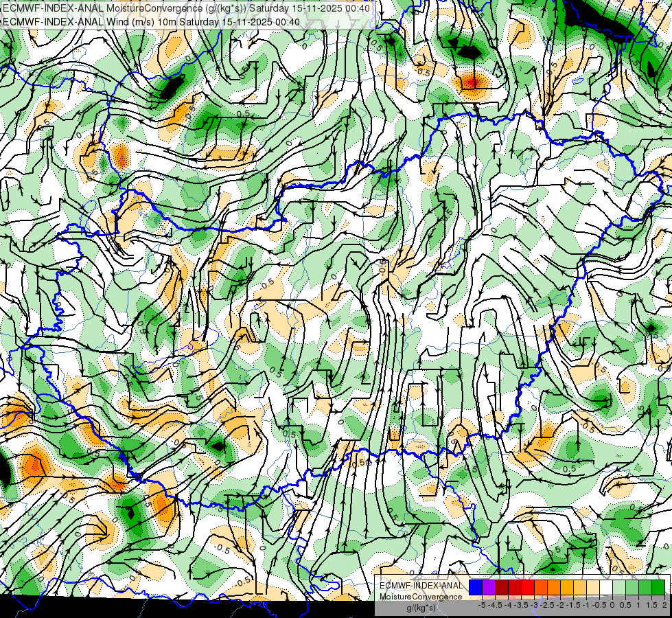Viewport: 672px width, 618px height.
Task: Click the legend scale value 2
Action: point(664,605)
